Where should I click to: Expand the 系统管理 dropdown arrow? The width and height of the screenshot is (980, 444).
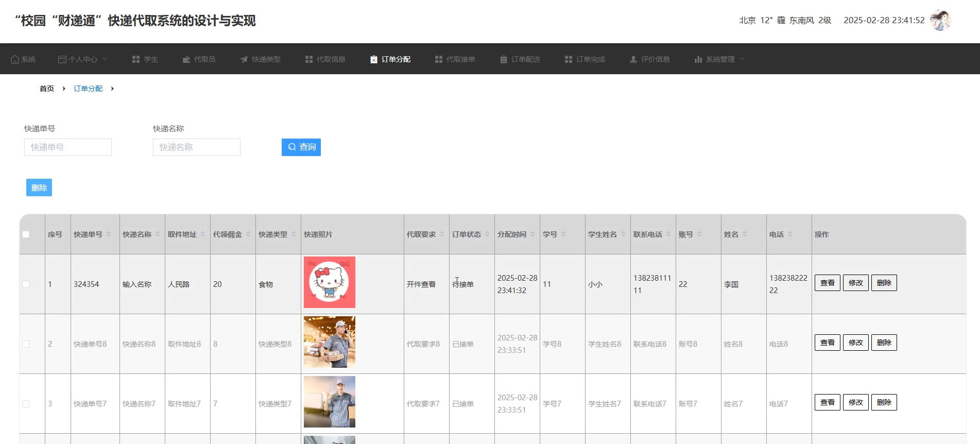point(742,59)
